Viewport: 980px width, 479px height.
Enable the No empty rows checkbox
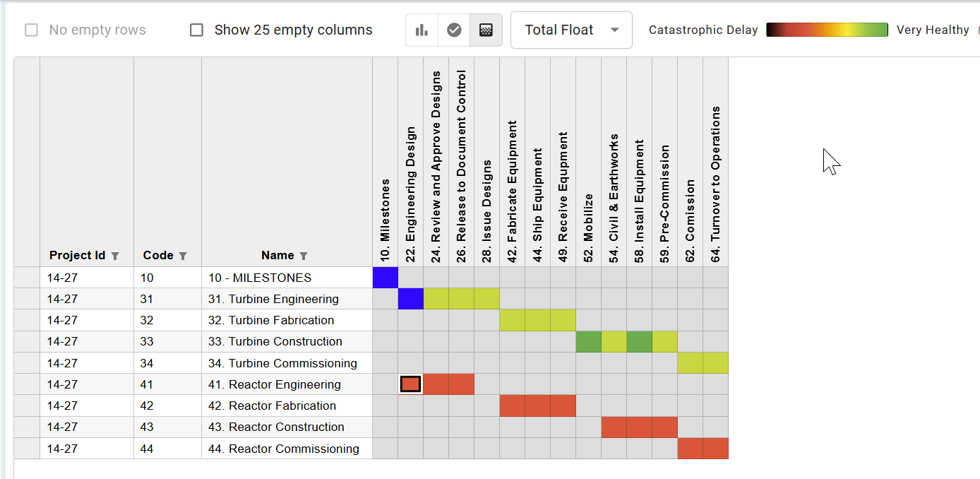coord(32,30)
